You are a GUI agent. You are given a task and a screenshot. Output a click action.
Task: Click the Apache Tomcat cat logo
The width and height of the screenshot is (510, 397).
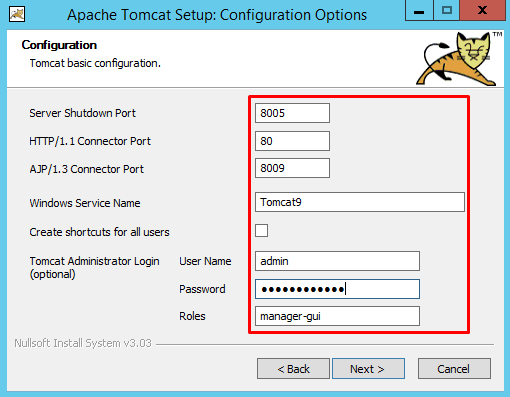click(459, 59)
